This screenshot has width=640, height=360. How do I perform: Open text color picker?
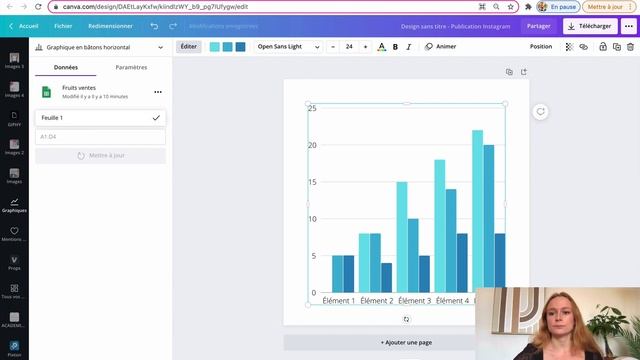381,47
